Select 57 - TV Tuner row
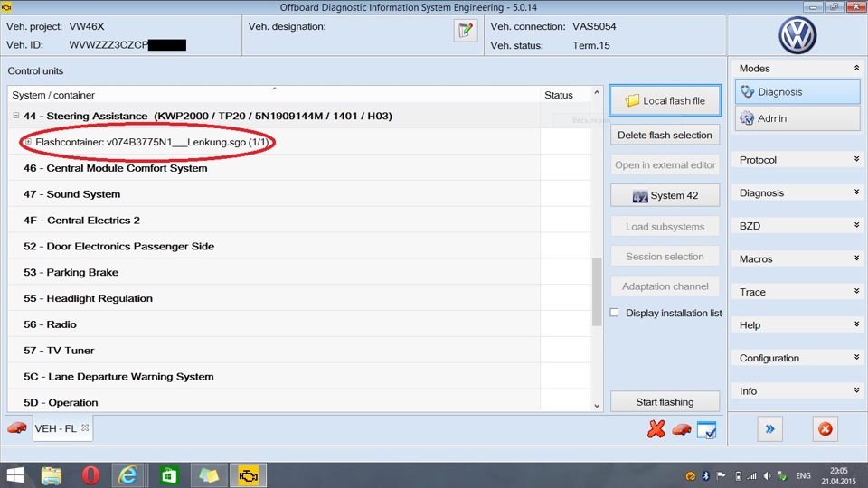Screen dimensions: 868x488 point(299,350)
